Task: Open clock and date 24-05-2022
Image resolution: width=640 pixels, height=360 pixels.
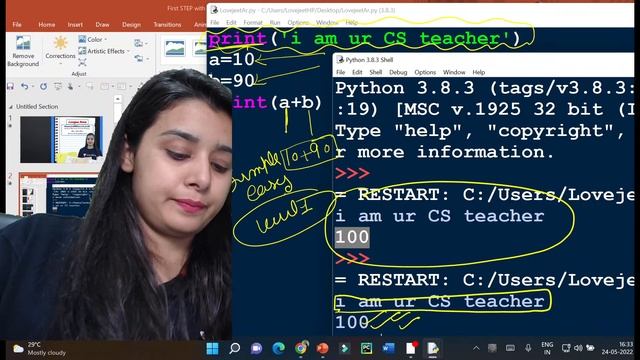Action: pyautogui.click(x=617, y=348)
